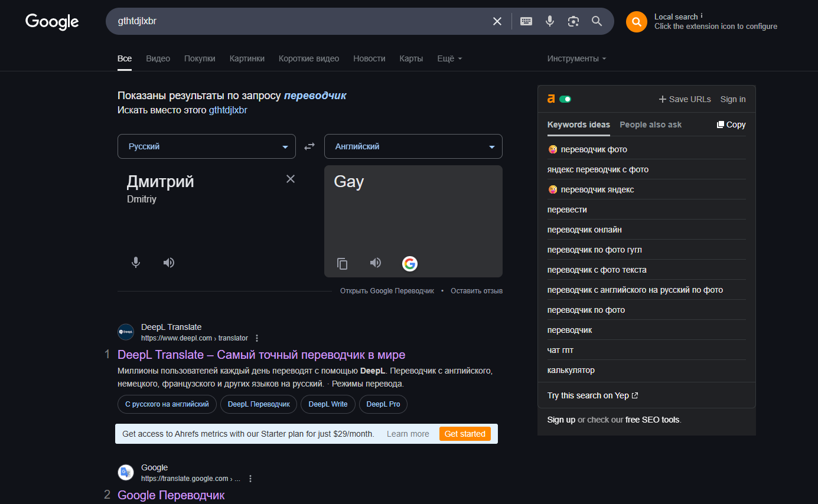Click Оставить отзыв link
818x504 pixels.
click(477, 291)
